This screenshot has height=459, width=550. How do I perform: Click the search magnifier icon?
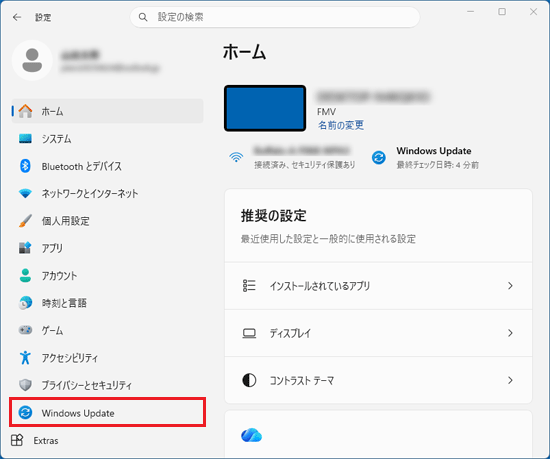[x=143, y=17]
